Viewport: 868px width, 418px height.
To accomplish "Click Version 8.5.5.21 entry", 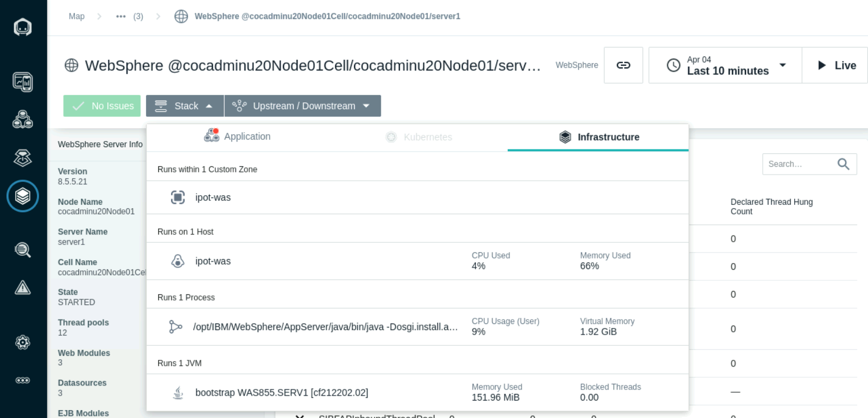I will [x=73, y=176].
